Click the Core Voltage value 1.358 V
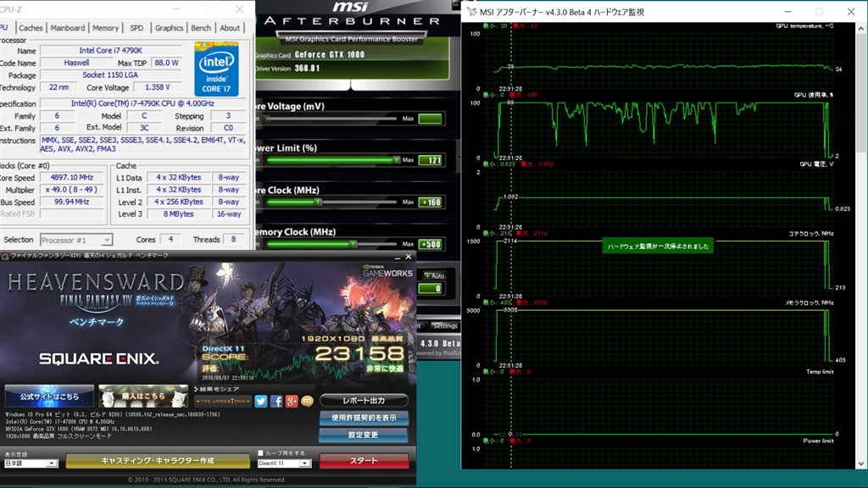Screen dimensions: 868x488 click(158, 87)
